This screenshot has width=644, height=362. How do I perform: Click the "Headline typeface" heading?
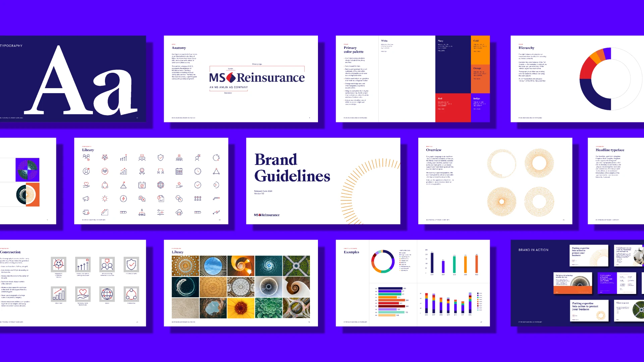click(x=610, y=150)
